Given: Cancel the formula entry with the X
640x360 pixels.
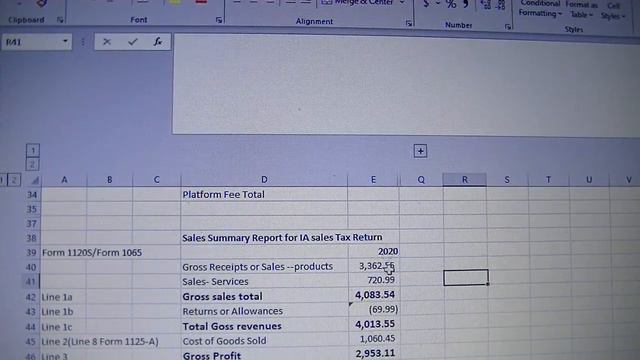Looking at the screenshot, I should tap(107, 42).
